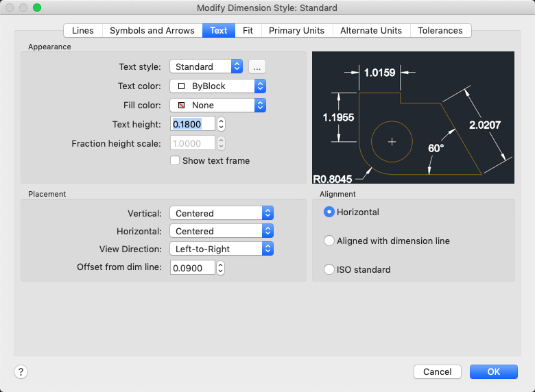
Task: Open the Text style dropdown
Action: tap(206, 66)
